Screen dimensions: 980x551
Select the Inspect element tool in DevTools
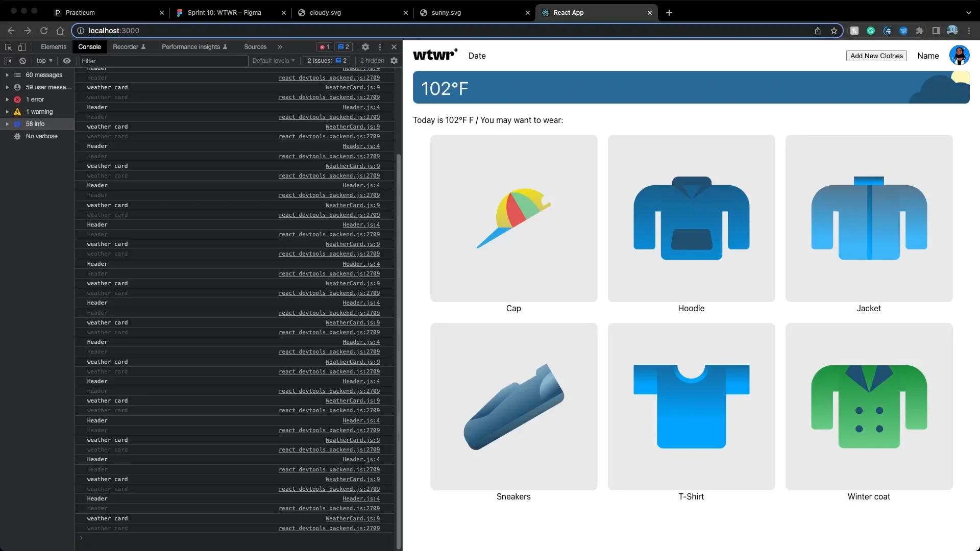tap(8, 47)
